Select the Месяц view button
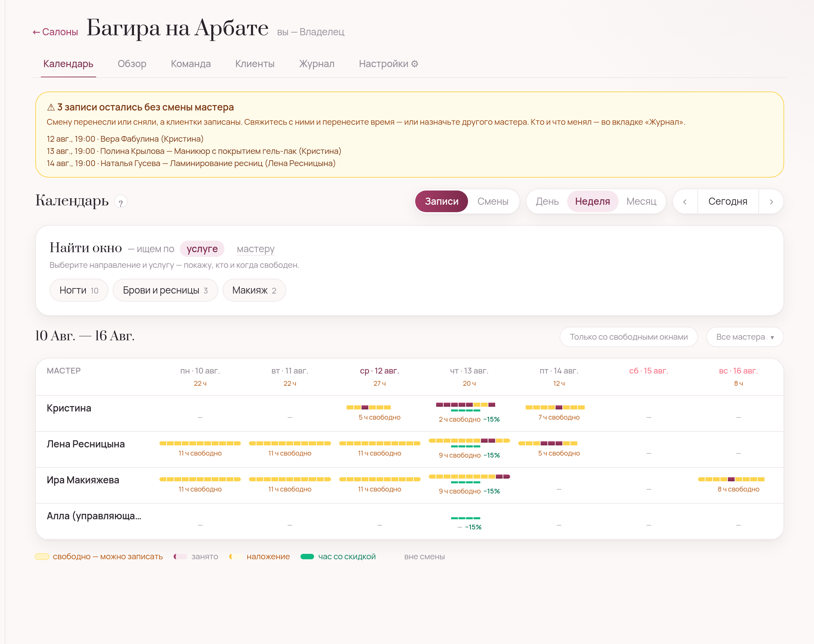Image resolution: width=814 pixels, height=644 pixels. (641, 202)
